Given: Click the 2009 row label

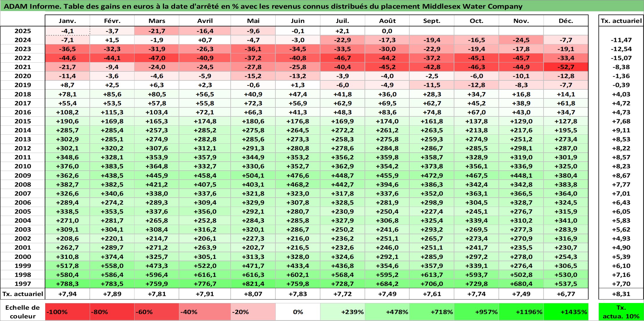Looking at the screenshot, I should (x=23, y=175).
